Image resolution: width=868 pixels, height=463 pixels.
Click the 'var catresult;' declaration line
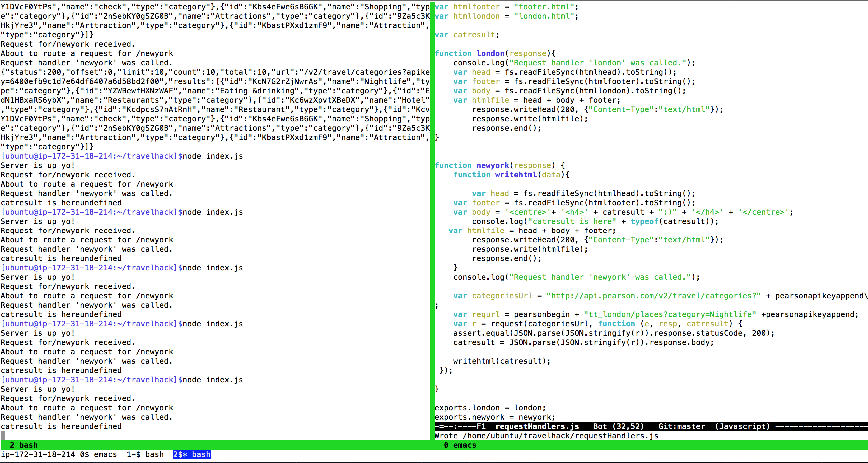tap(467, 35)
